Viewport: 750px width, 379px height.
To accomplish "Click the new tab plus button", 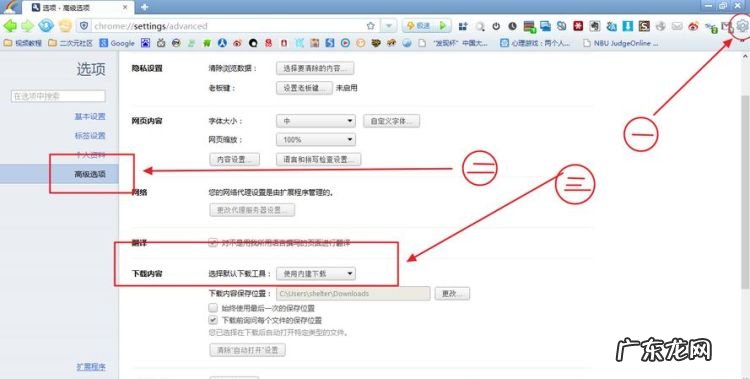I will coord(144,7).
